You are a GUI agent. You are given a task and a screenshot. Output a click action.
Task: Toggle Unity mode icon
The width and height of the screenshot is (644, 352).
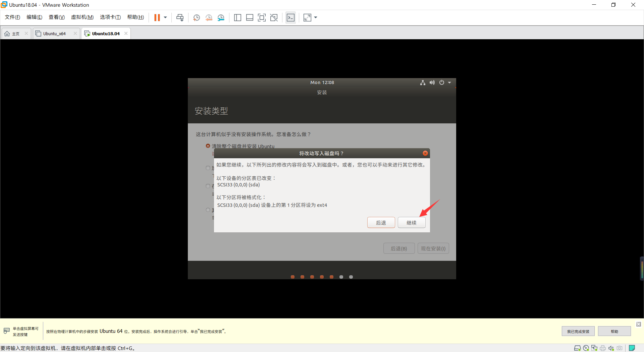click(274, 17)
